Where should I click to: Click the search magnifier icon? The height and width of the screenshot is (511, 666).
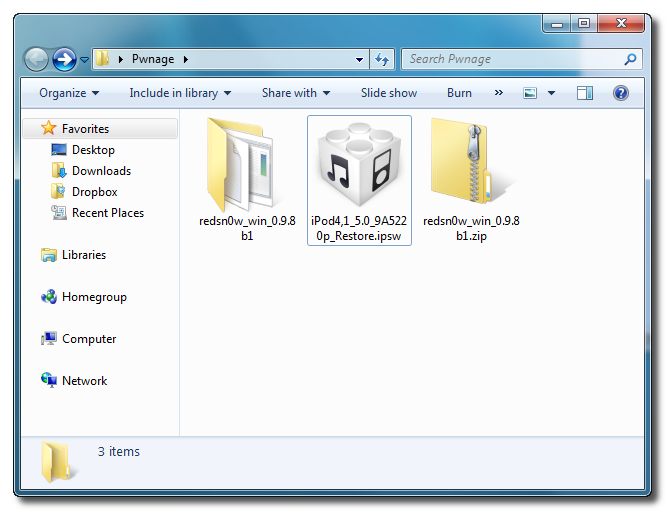tap(630, 60)
